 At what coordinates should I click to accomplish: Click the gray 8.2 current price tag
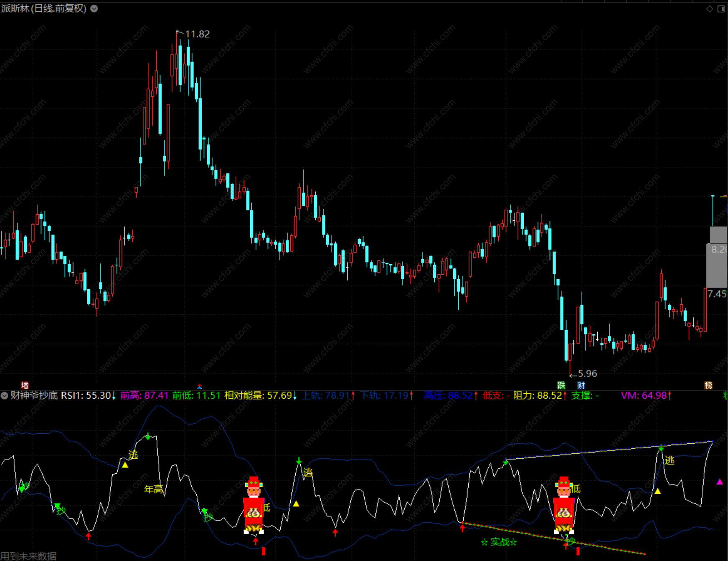pyautogui.click(x=719, y=250)
